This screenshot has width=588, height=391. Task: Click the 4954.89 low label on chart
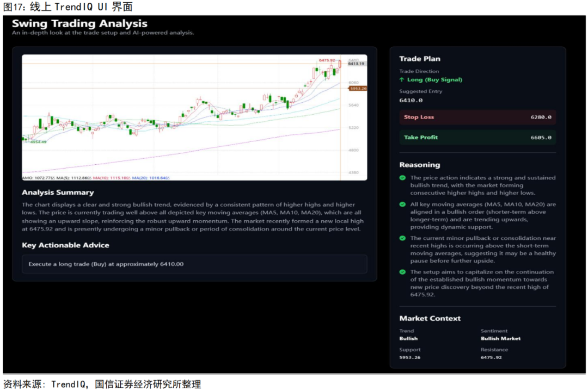click(38, 142)
